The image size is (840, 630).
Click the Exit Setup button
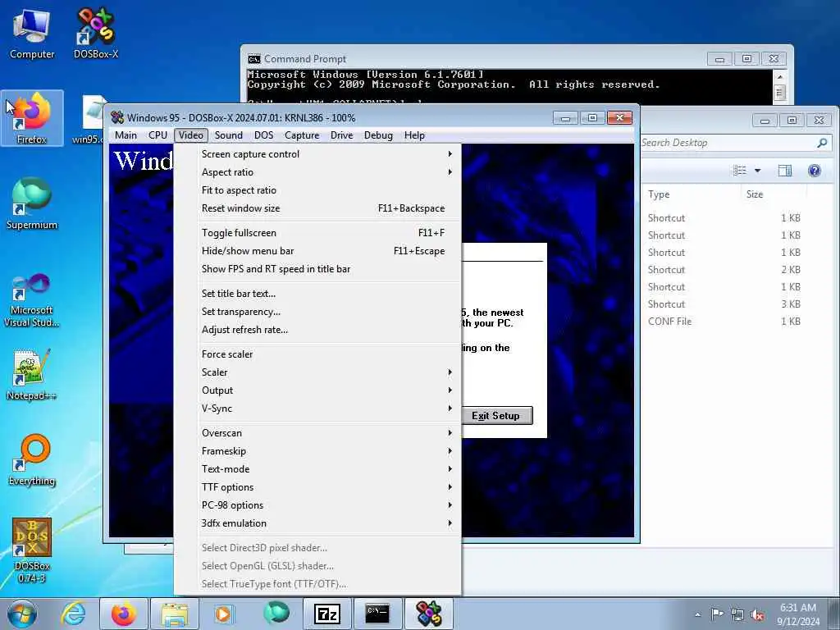[x=496, y=416]
